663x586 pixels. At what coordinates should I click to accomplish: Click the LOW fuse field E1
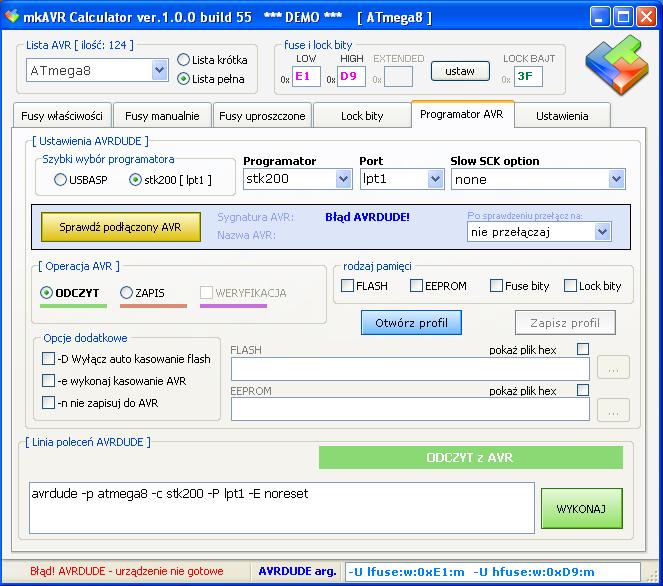click(x=306, y=76)
